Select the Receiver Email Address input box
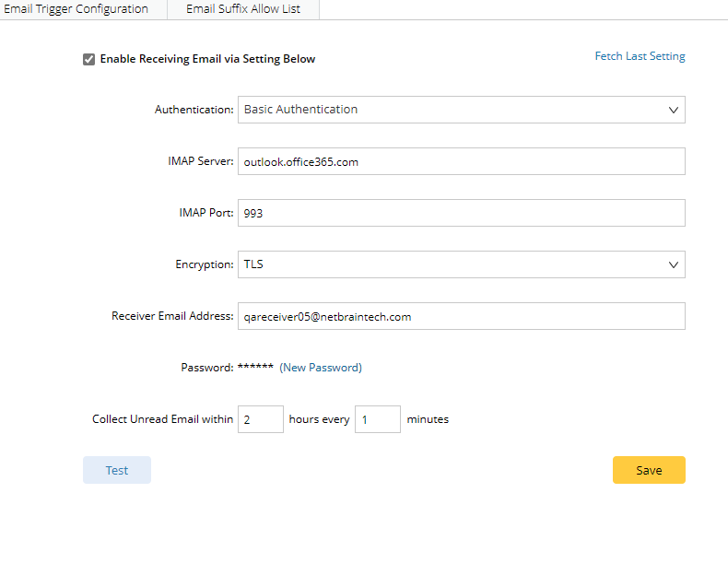 click(x=461, y=316)
